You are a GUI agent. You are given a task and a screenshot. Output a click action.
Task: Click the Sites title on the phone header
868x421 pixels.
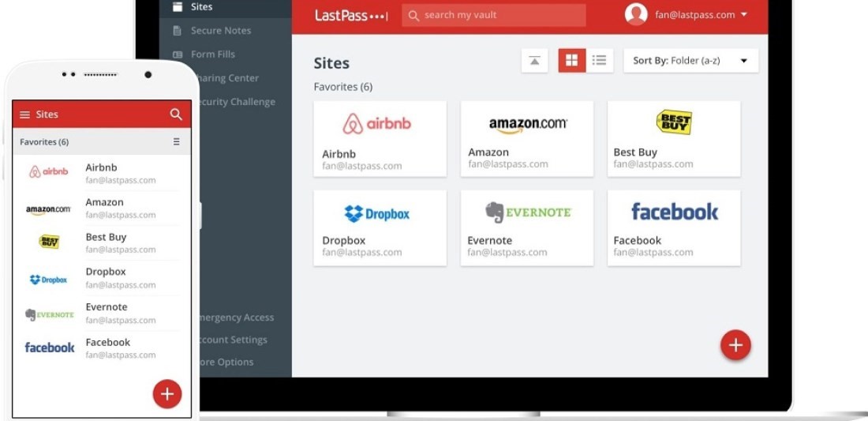click(47, 114)
